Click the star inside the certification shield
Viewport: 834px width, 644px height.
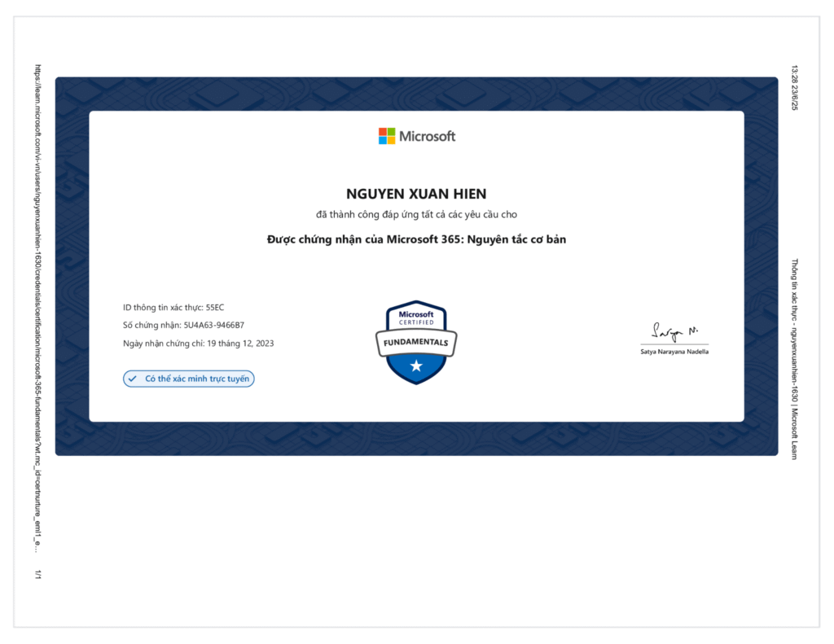coord(415,366)
